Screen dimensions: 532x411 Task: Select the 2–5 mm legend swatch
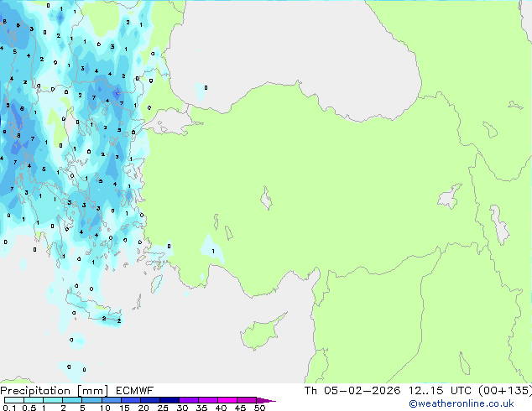72,400
